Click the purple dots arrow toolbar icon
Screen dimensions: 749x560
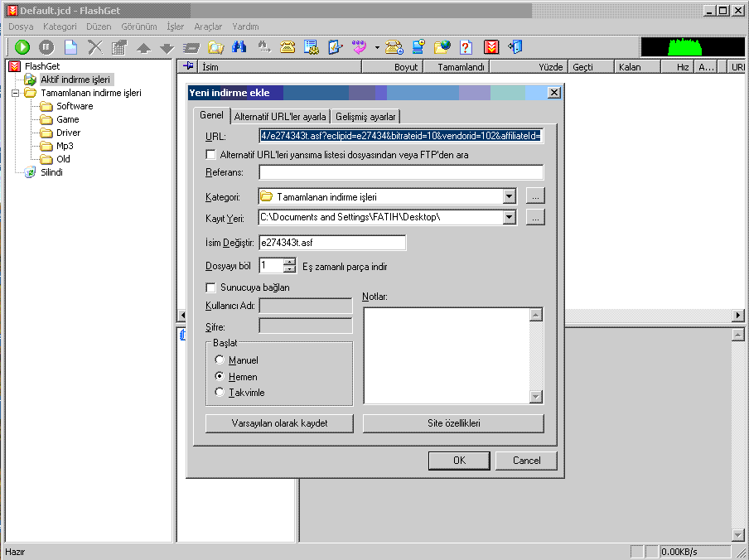(x=359, y=46)
